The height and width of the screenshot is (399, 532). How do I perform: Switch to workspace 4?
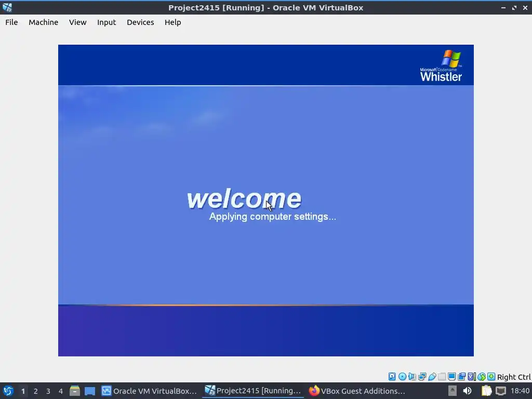[x=61, y=391]
